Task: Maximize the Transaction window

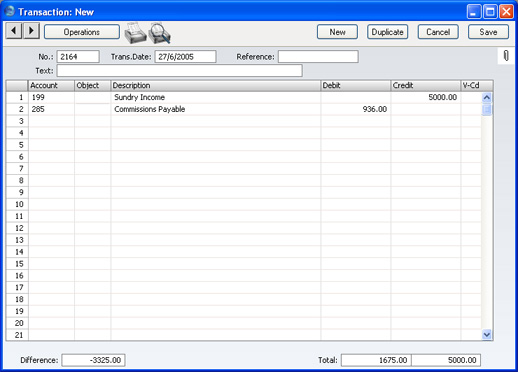Action: [490, 12]
